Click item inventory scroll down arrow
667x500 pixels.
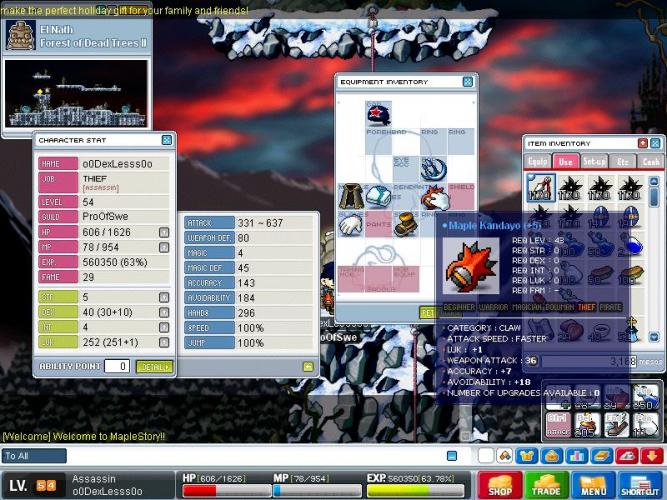(654, 337)
